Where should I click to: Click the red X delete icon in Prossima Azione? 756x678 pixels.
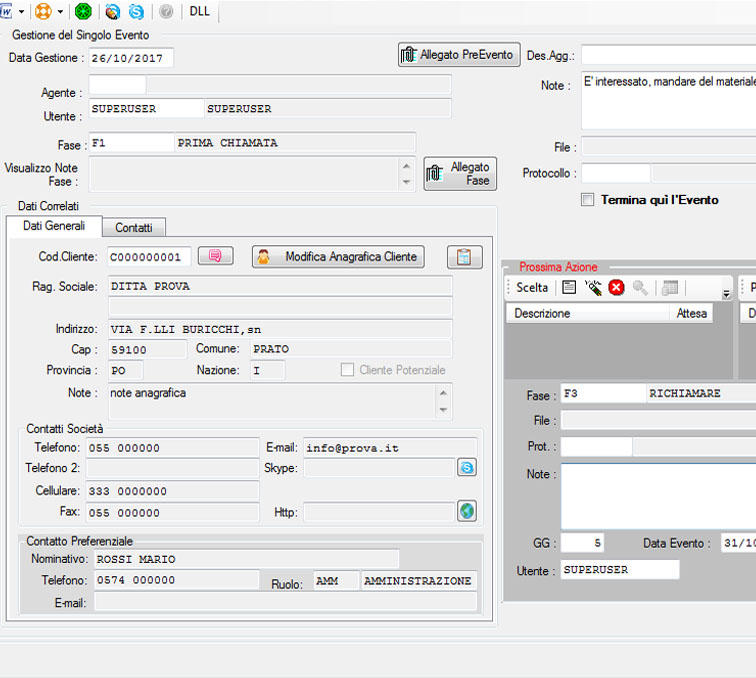tap(616, 287)
